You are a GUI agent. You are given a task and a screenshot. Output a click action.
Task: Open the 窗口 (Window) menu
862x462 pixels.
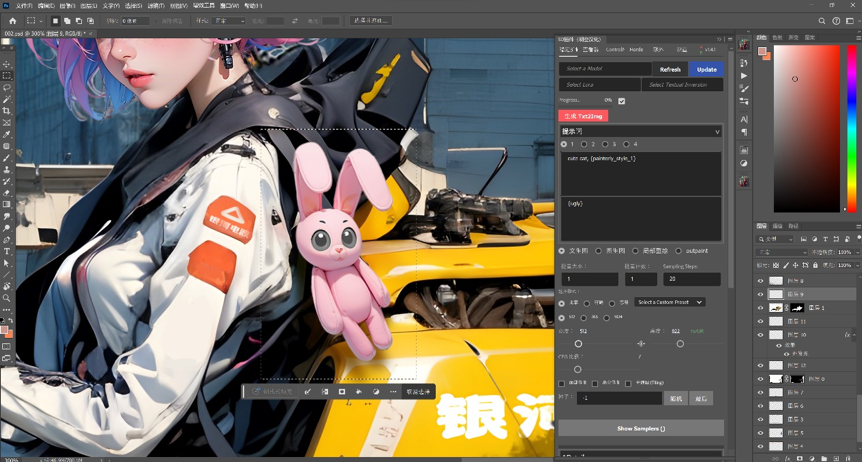click(230, 6)
